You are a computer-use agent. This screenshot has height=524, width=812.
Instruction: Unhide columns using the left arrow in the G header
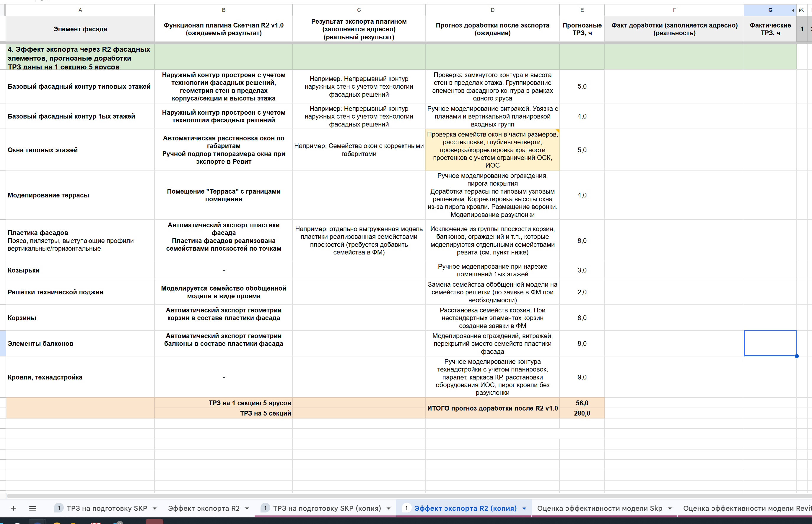(793, 10)
